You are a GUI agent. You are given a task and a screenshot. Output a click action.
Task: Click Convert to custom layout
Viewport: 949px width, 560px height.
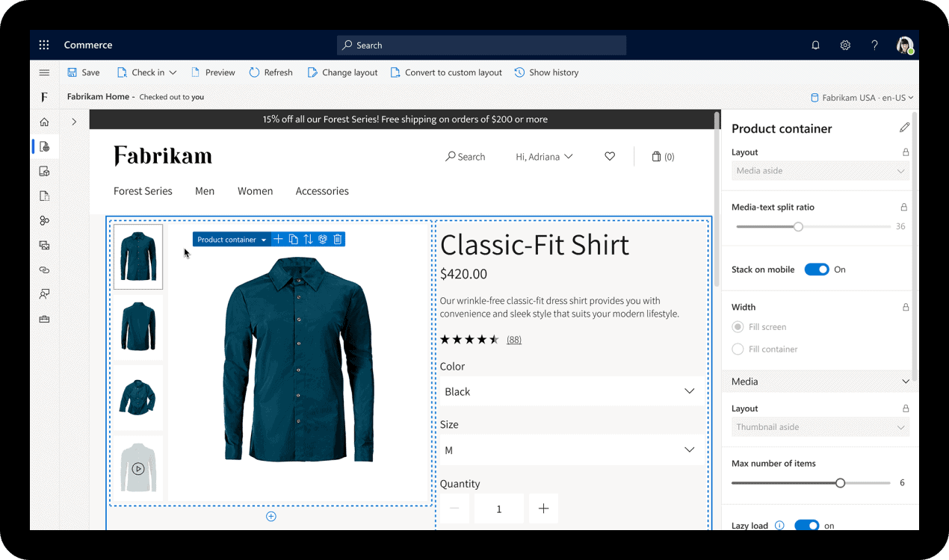(x=446, y=72)
